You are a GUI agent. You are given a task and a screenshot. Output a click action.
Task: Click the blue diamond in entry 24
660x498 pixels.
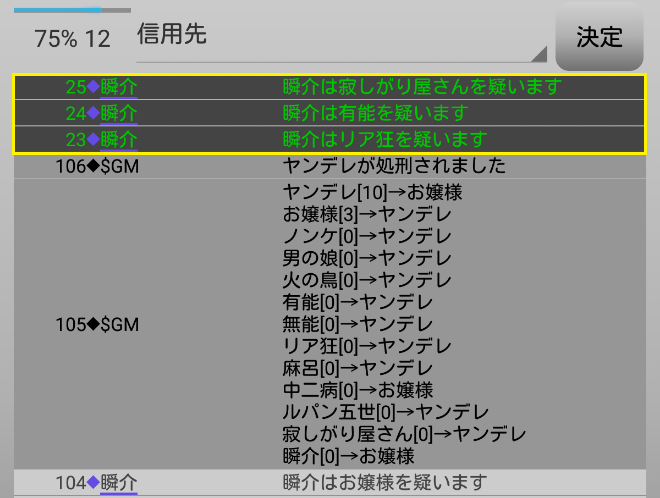click(94, 113)
